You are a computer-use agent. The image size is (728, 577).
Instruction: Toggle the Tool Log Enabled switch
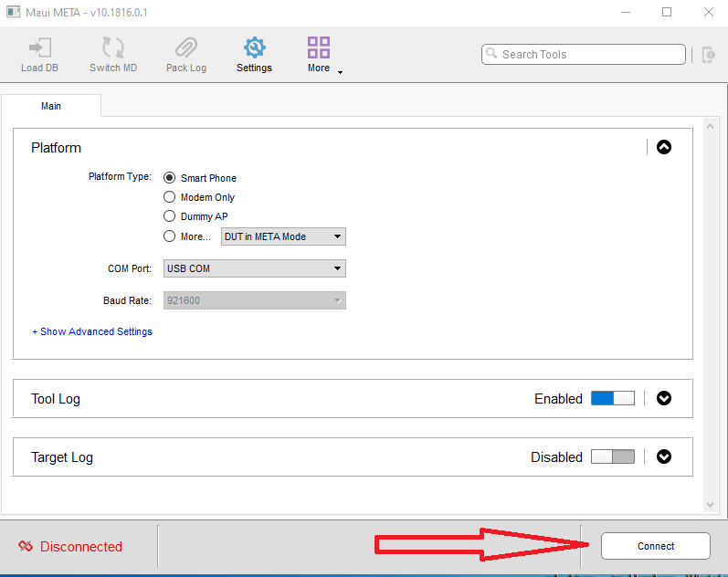(612, 398)
